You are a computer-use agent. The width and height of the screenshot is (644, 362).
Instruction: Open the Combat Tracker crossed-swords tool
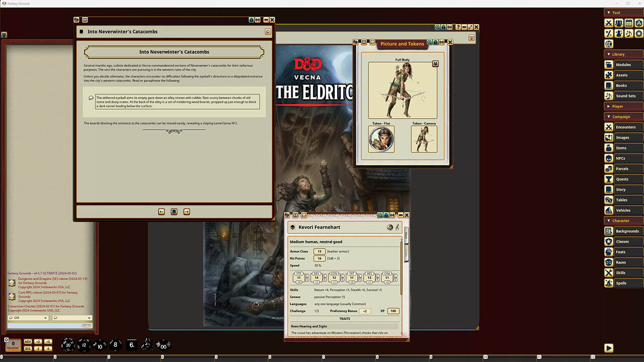tap(609, 23)
